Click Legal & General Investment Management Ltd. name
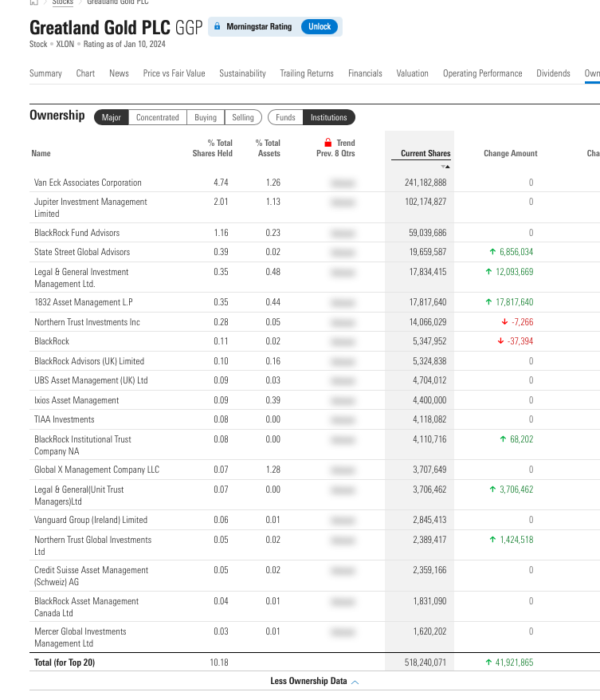600x700 pixels. click(x=81, y=277)
